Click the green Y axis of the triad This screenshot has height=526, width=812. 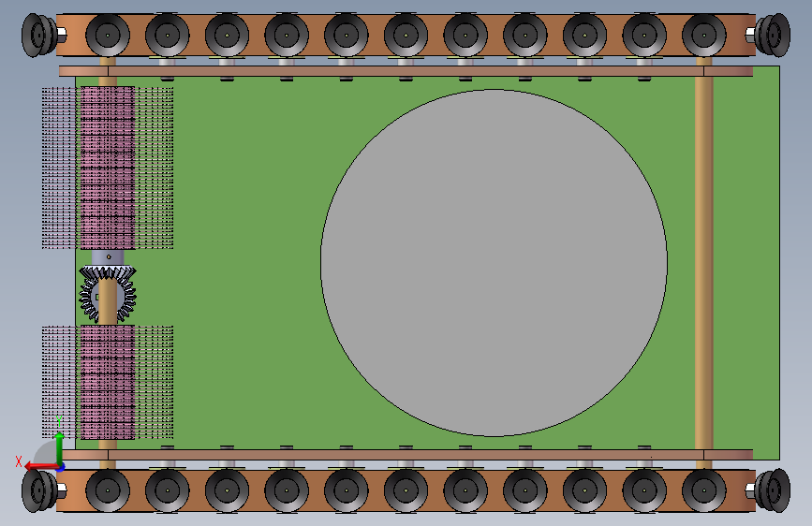[x=59, y=448]
